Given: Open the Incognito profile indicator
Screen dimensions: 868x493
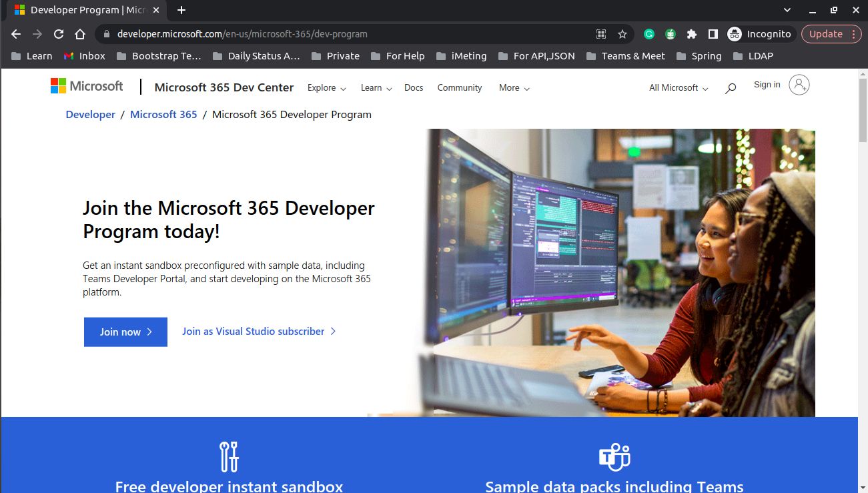Looking at the screenshot, I should [760, 34].
